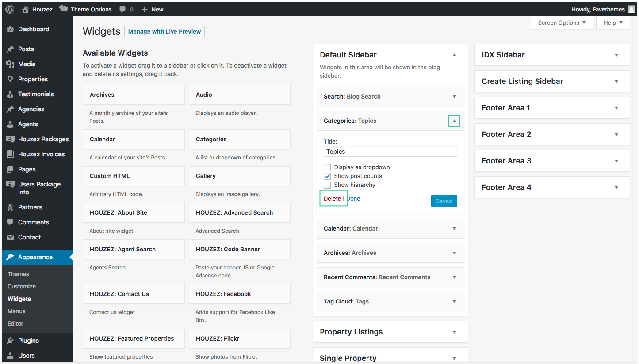639x364 pixels.
Task: Open Themes submenu item
Action: (18, 274)
